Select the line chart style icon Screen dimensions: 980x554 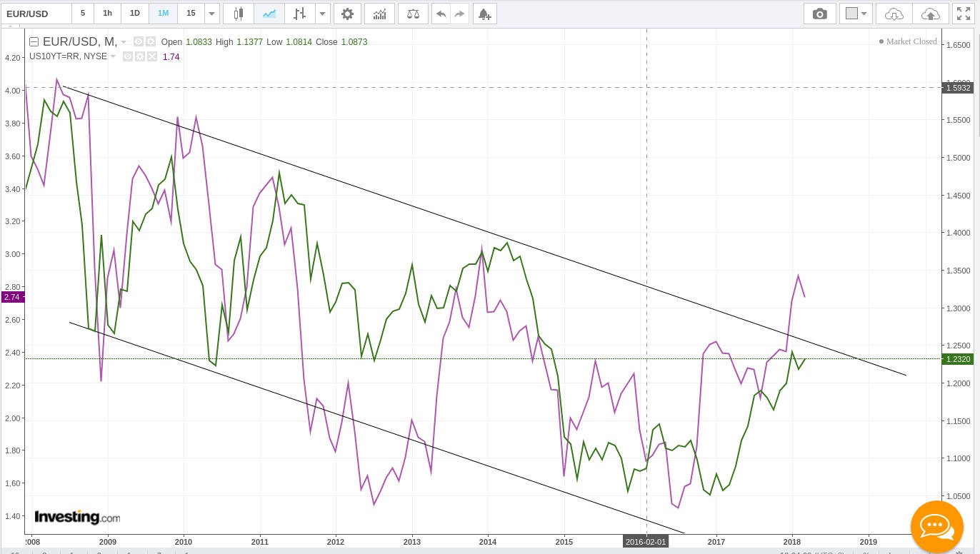269,14
